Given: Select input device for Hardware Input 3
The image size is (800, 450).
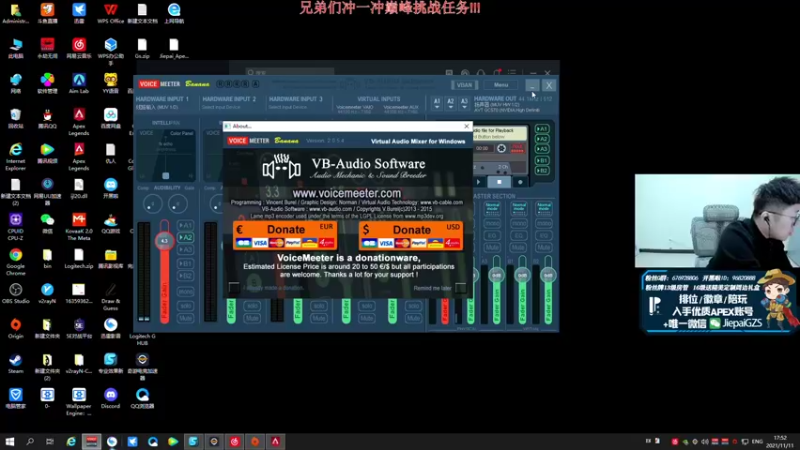Looking at the screenshot, I should [287, 107].
